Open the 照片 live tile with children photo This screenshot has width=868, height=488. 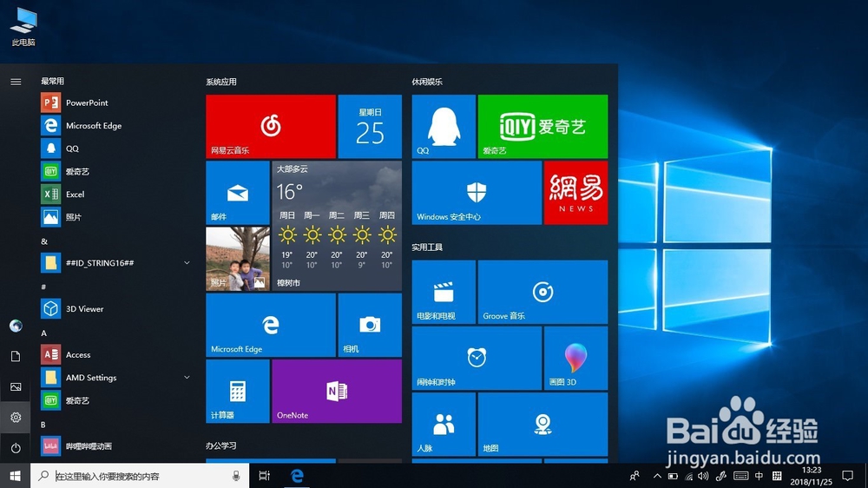point(238,259)
